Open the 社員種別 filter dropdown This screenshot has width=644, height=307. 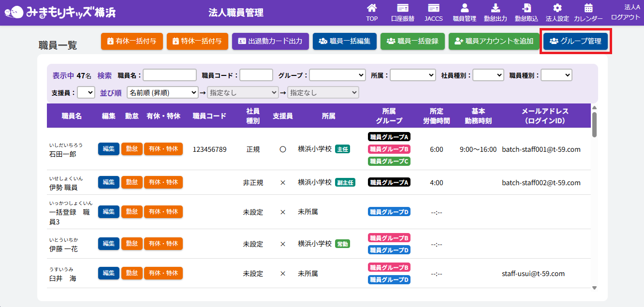coord(488,75)
